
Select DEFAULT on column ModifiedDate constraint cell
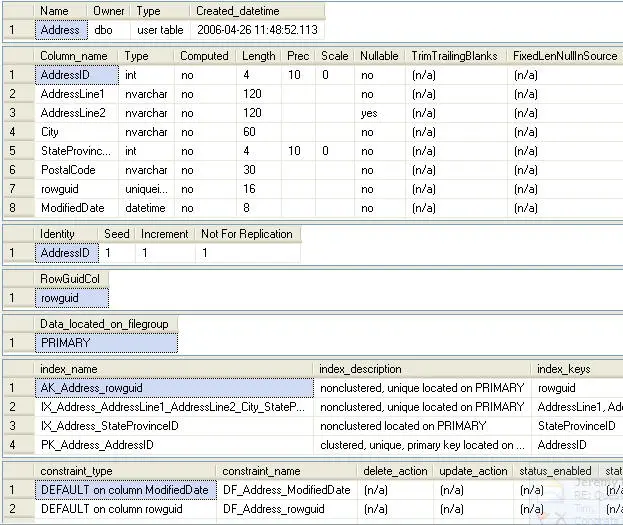[x=124, y=490]
